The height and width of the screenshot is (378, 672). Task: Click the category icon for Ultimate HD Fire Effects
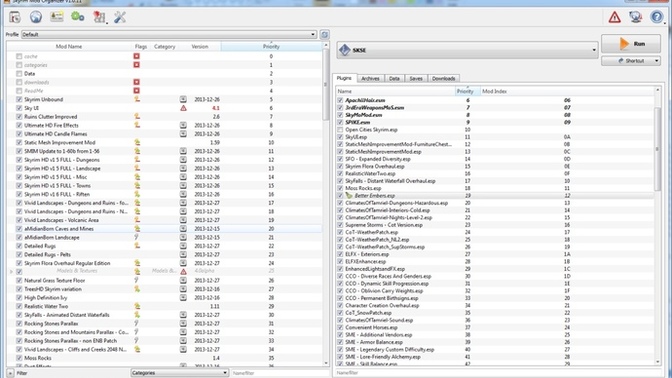pos(183,125)
